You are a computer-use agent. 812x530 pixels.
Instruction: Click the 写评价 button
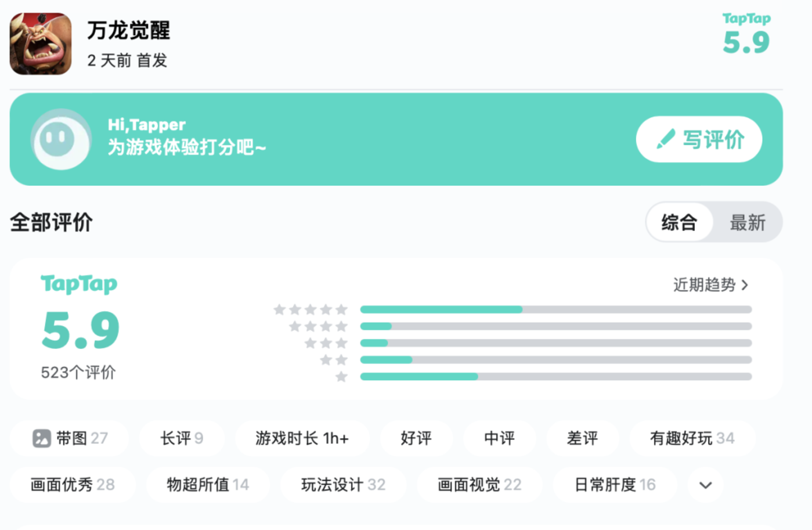(699, 139)
